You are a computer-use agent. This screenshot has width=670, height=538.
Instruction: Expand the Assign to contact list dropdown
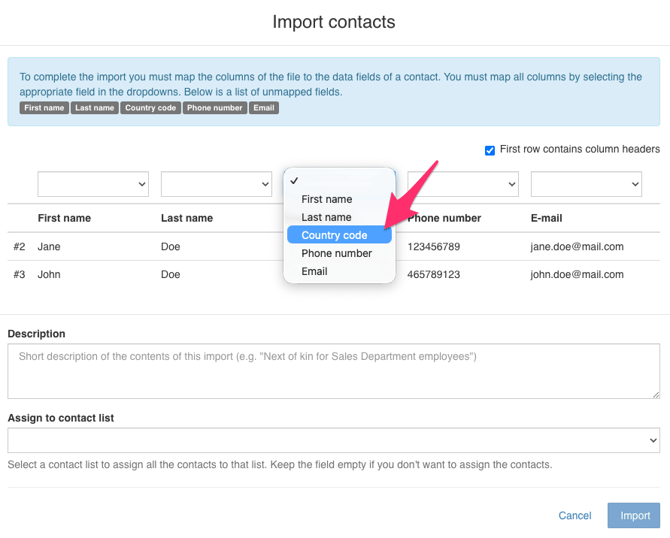point(333,440)
